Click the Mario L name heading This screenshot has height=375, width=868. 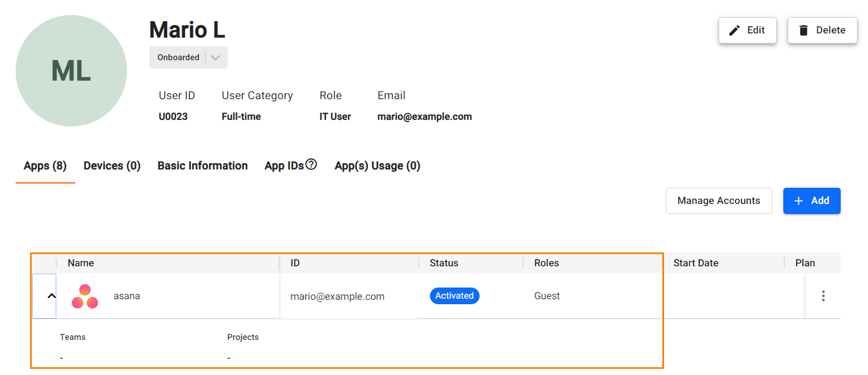187,30
